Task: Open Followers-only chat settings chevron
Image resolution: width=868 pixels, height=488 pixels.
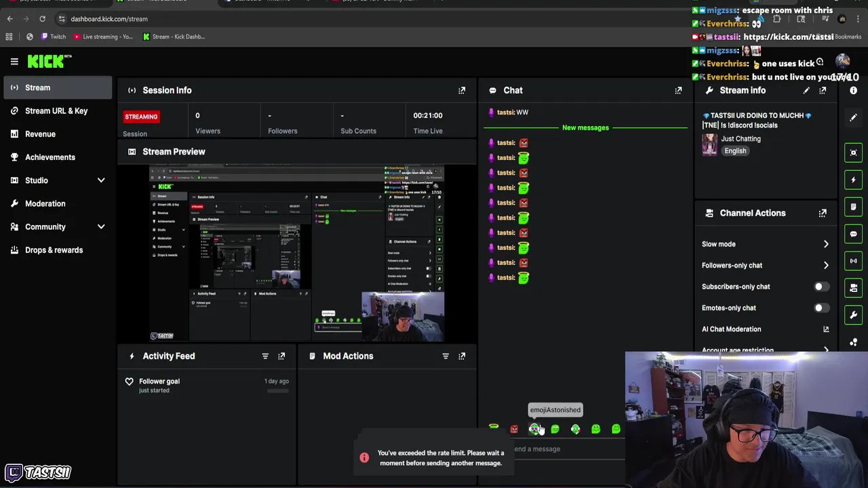Action: pos(826,266)
